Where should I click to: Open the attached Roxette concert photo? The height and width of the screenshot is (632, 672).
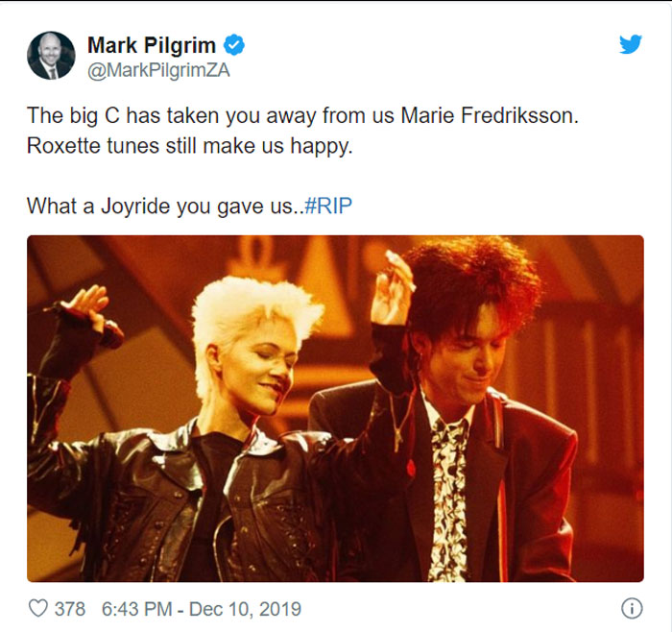335,408
